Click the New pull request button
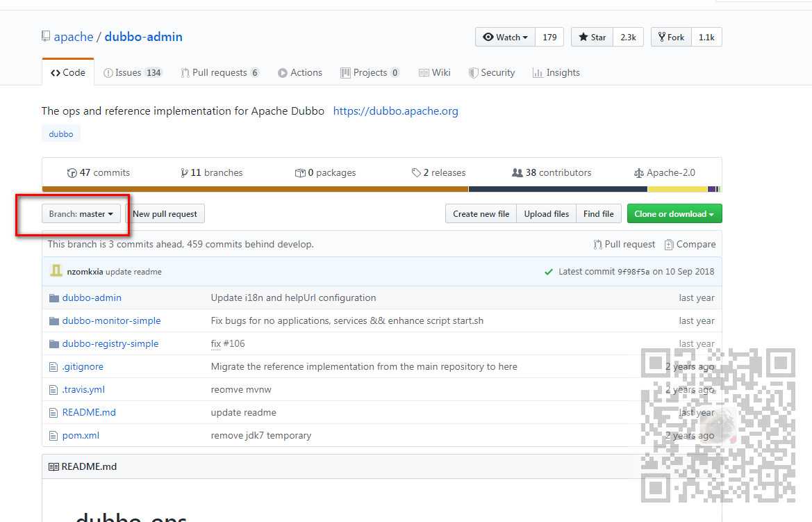 165,213
